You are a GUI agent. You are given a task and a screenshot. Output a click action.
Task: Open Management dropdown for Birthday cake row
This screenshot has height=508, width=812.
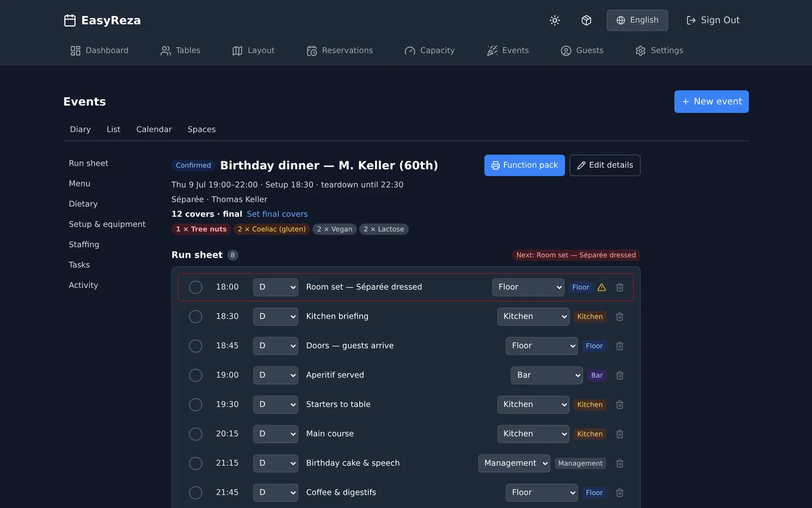click(514, 463)
